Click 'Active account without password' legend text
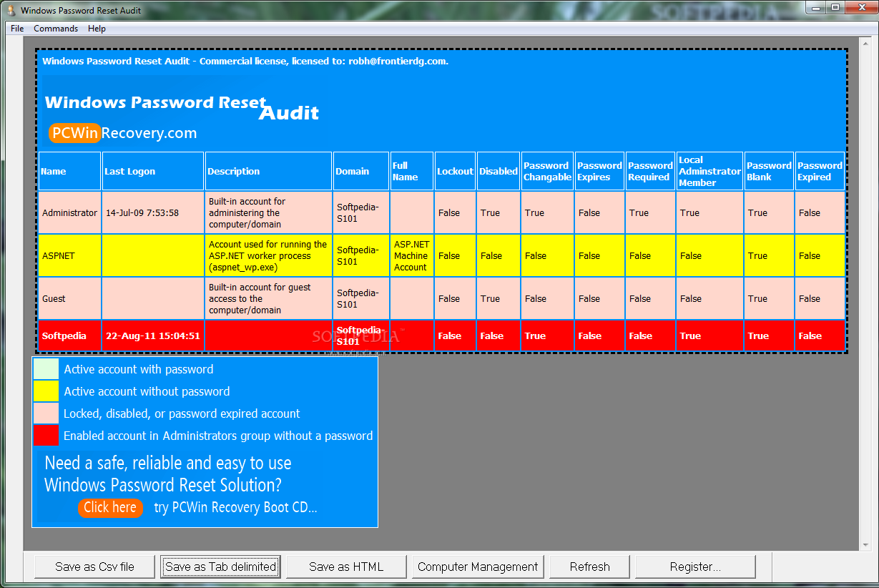The width and height of the screenshot is (879, 588). click(x=147, y=392)
